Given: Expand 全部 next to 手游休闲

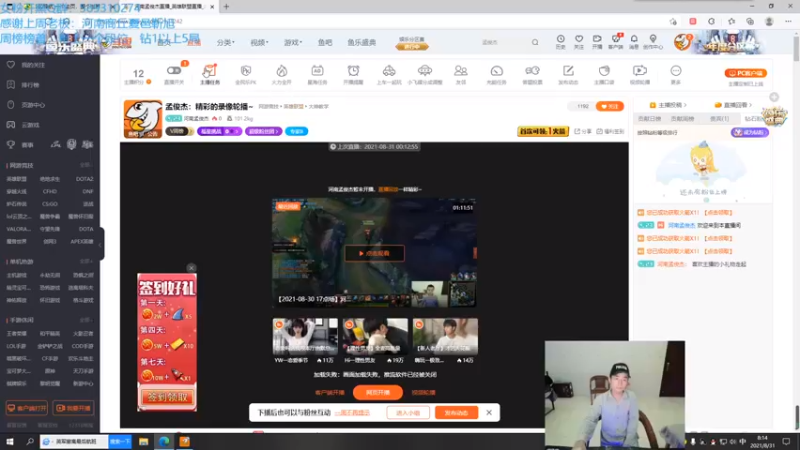Looking at the screenshot, I should pyautogui.click(x=86, y=320).
